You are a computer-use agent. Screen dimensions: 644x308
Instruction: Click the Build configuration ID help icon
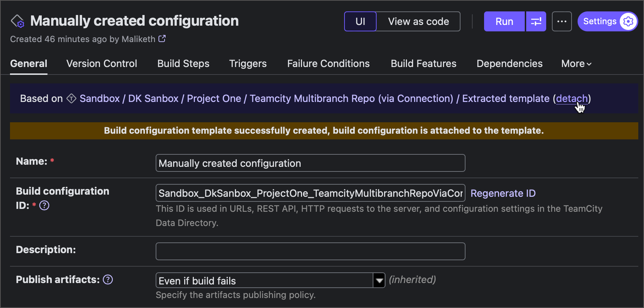44,205
